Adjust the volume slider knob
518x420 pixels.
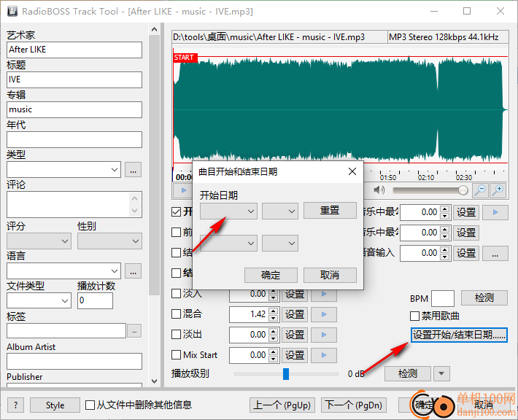tap(463, 190)
